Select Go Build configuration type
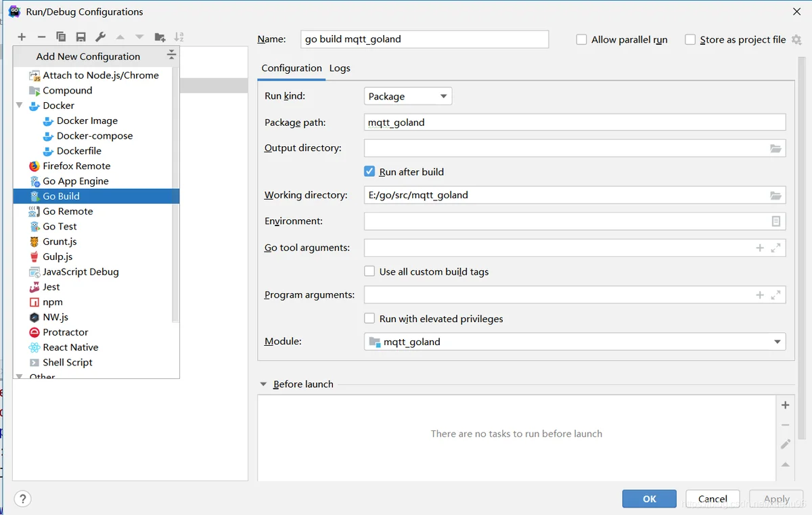Image resolution: width=812 pixels, height=515 pixels. pyautogui.click(x=96, y=196)
